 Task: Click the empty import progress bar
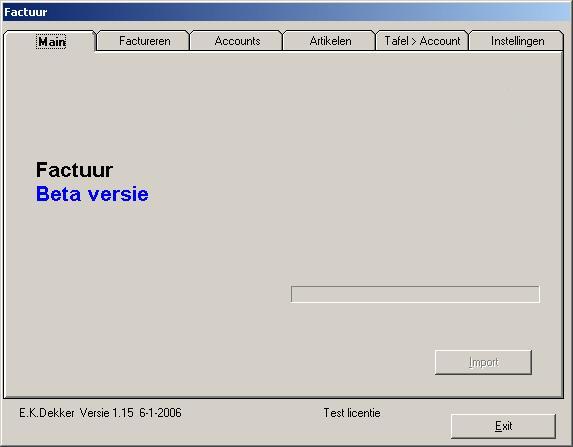click(x=415, y=294)
